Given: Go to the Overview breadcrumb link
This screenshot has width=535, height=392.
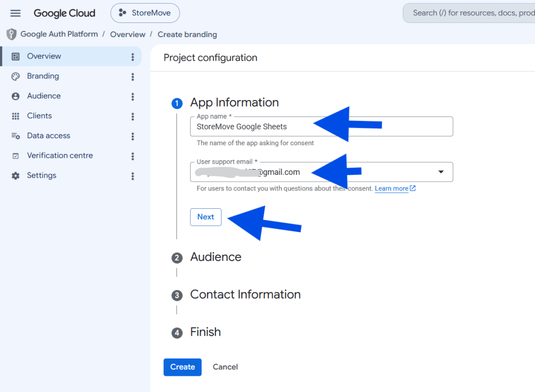Looking at the screenshot, I should point(127,34).
